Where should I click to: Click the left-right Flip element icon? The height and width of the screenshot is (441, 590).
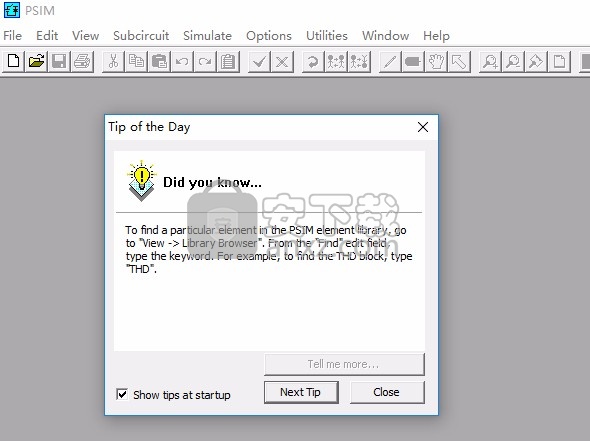(336, 61)
